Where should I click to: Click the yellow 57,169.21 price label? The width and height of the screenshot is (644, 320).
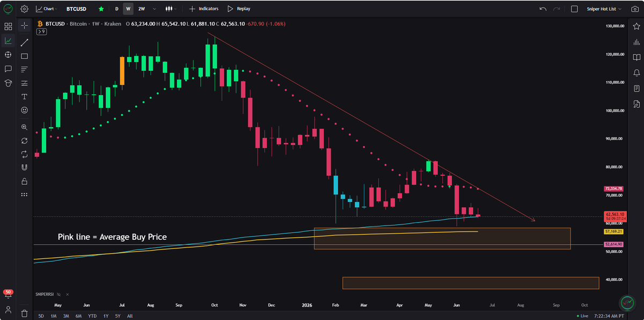(613, 231)
